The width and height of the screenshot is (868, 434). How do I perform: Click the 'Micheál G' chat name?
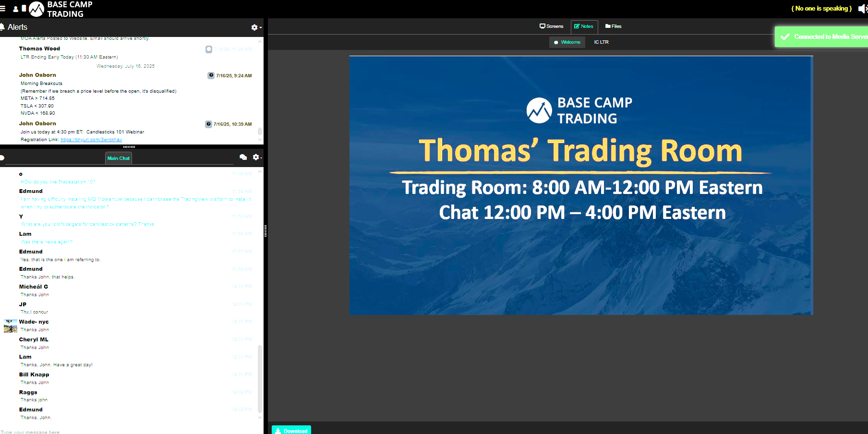34,287
